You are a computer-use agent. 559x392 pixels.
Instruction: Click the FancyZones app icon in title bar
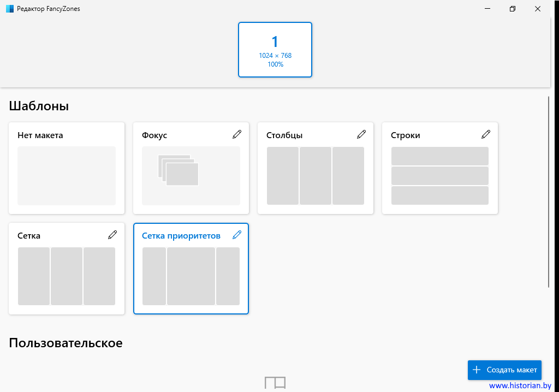tap(9, 9)
